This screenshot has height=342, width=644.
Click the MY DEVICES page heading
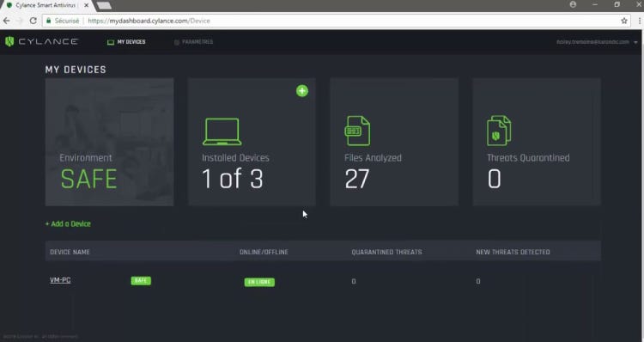coord(76,70)
